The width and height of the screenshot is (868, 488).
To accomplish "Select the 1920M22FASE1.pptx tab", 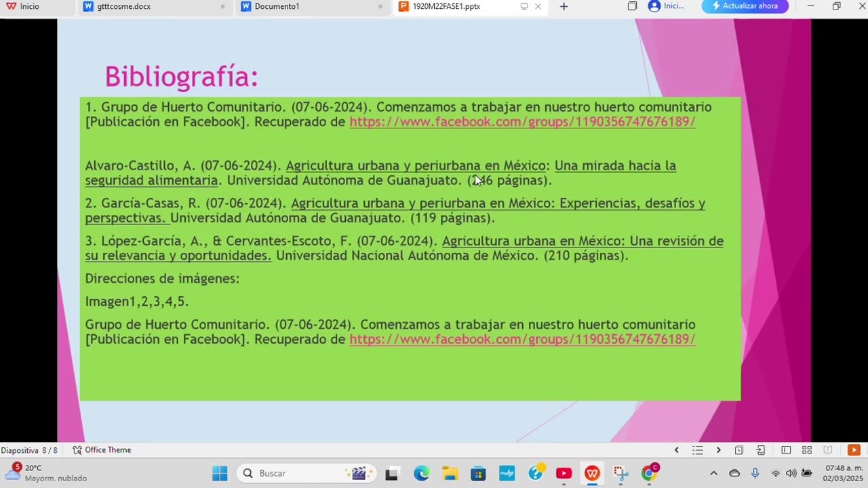I will point(446,6).
